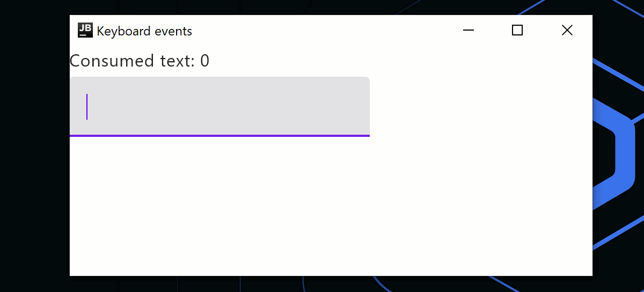This screenshot has height=292, width=644.
Task: Focus the gray text input field
Action: pos(219,107)
